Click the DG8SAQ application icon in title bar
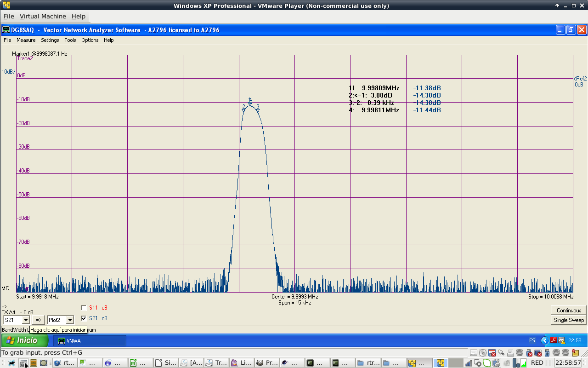The image size is (588, 368). (x=6, y=30)
